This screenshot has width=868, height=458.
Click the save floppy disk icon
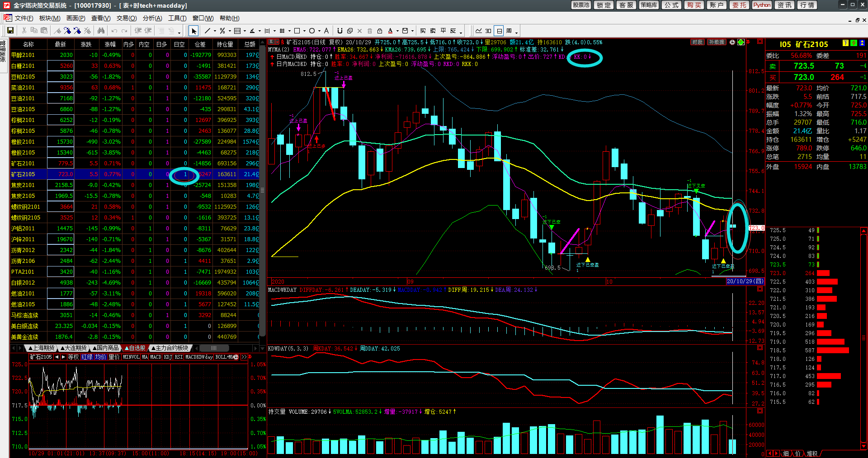[10, 31]
